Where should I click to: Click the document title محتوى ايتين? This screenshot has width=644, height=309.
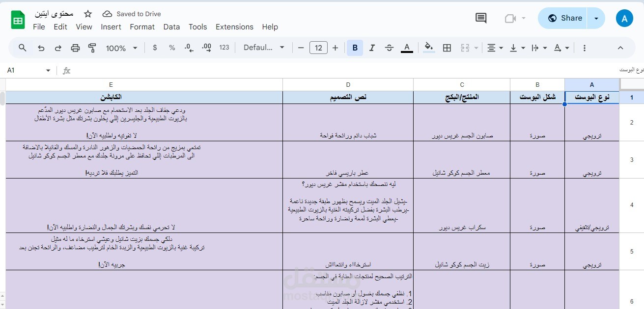(x=54, y=14)
